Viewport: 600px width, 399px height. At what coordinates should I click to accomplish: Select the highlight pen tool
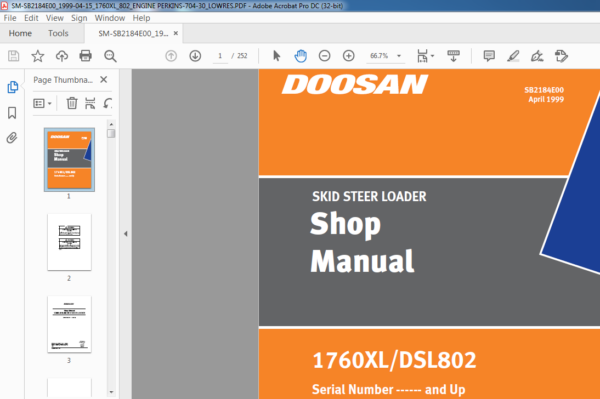(513, 56)
